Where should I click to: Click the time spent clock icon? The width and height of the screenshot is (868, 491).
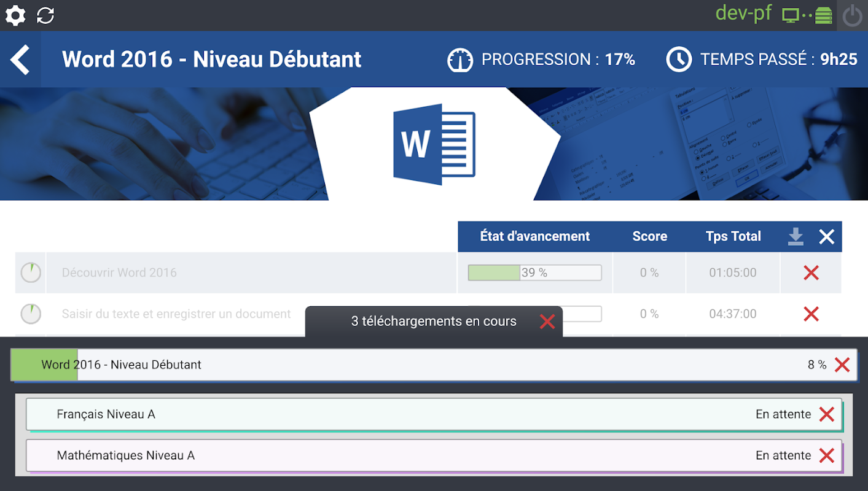(679, 60)
